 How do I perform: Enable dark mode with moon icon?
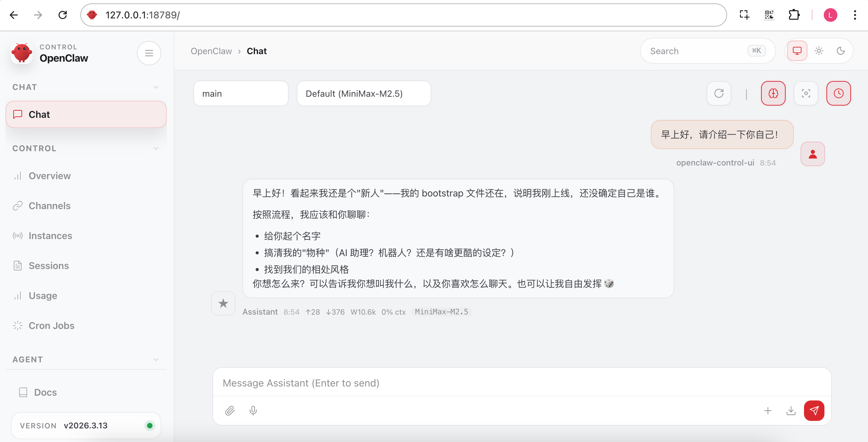(841, 51)
